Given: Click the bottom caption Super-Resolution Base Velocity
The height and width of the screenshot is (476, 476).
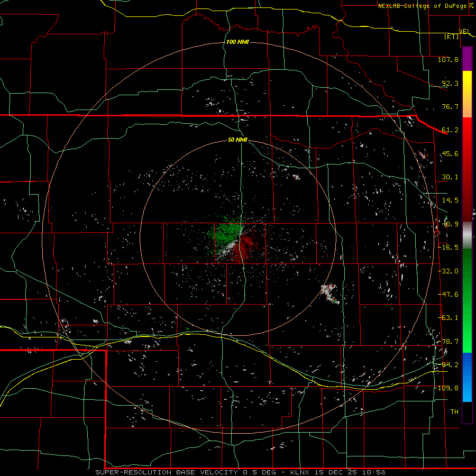Looking at the screenshot, I should pyautogui.click(x=167, y=472).
